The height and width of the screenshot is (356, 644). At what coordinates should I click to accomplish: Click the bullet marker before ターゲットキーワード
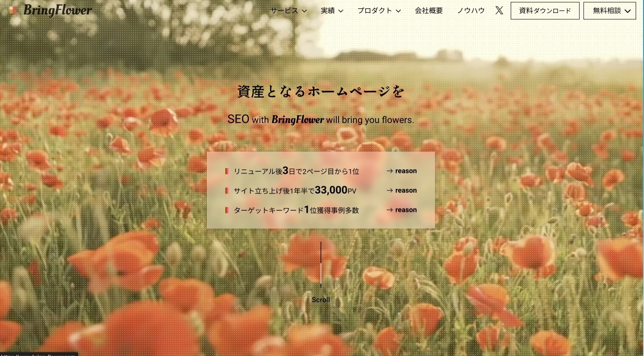coord(227,210)
